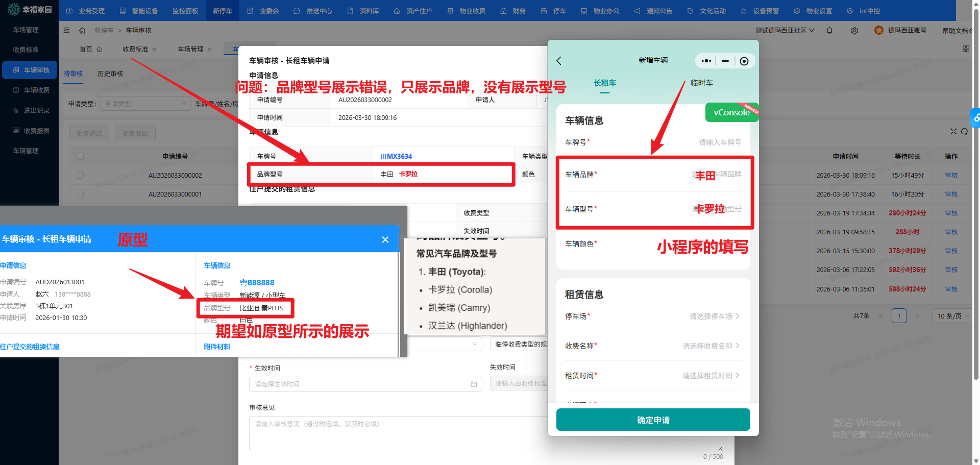This screenshot has height=465, width=980.
Task: Close the 原型 dialog with X
Action: tap(385, 240)
